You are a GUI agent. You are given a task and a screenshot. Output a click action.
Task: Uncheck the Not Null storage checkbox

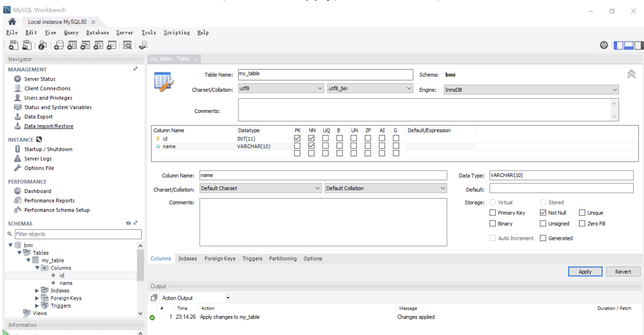click(543, 213)
